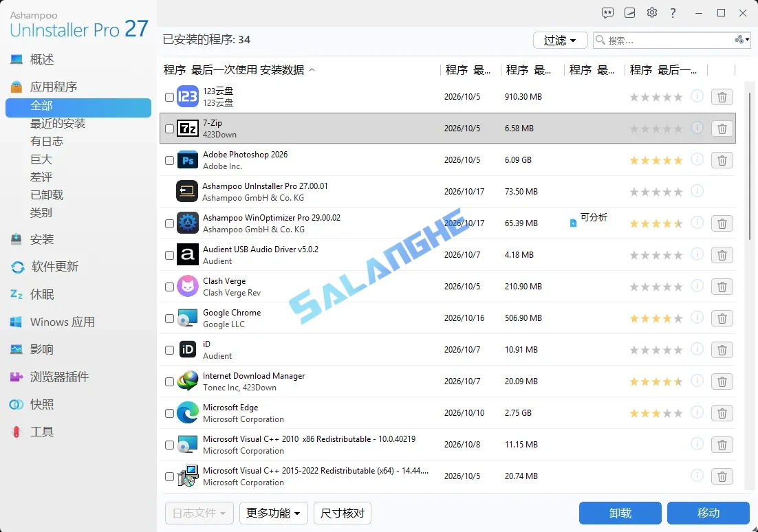Viewport: 758px width, 532px height.
Task: Click the iD Audient program icon
Action: [x=188, y=349]
